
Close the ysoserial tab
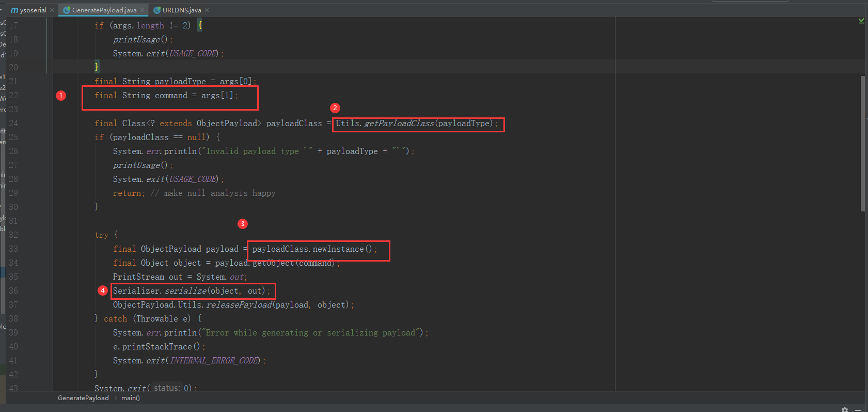(x=52, y=10)
